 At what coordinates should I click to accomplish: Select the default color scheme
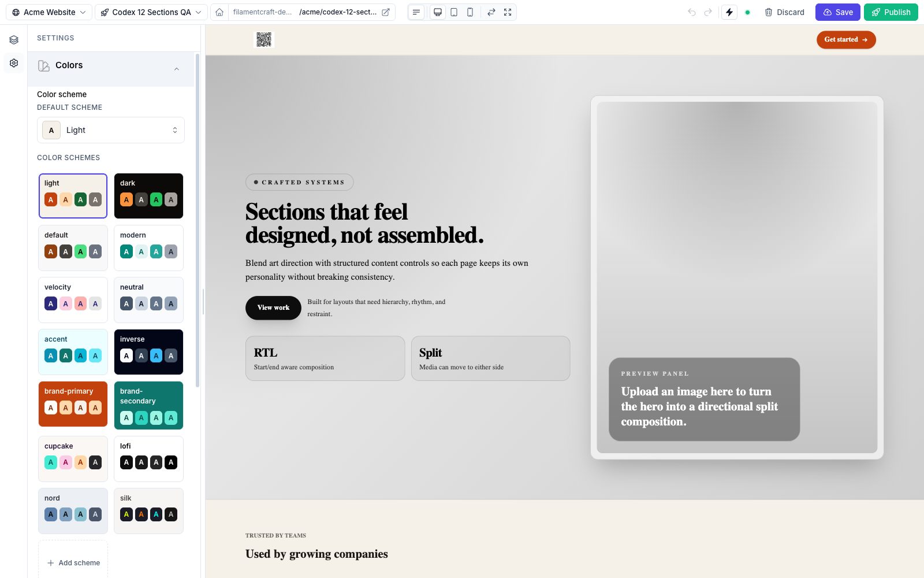point(73,248)
